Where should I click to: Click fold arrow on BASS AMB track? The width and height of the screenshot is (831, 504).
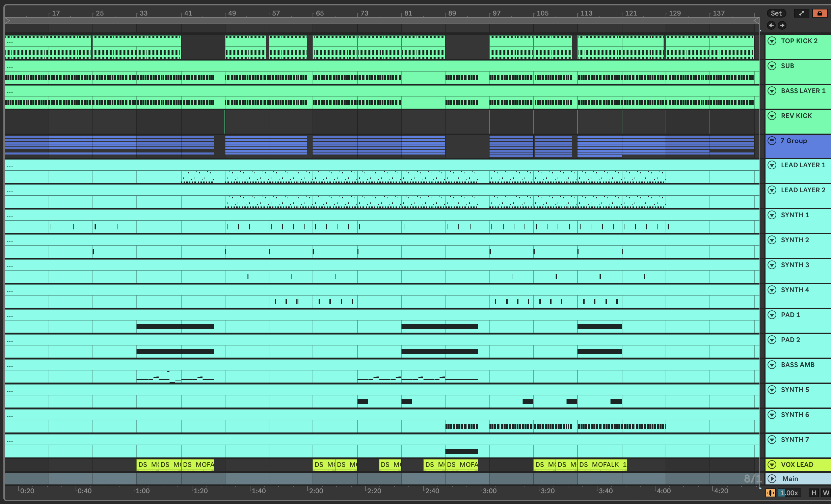coord(772,365)
